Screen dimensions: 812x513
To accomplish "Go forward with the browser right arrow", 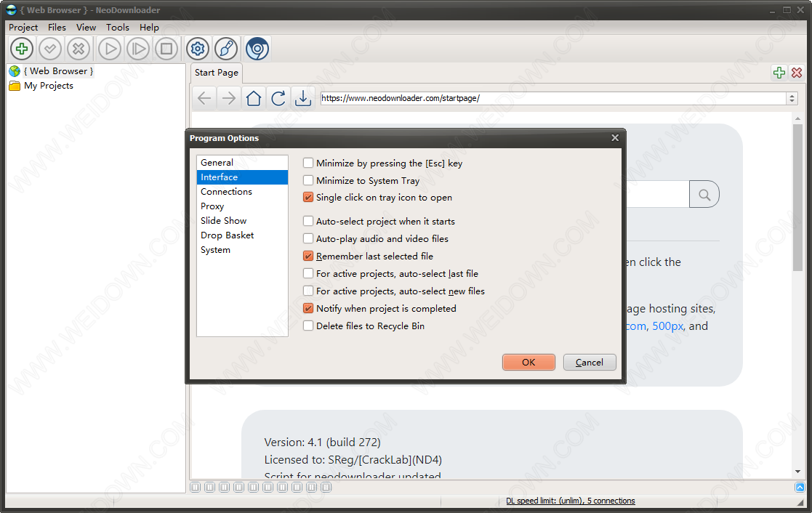I will pos(228,98).
